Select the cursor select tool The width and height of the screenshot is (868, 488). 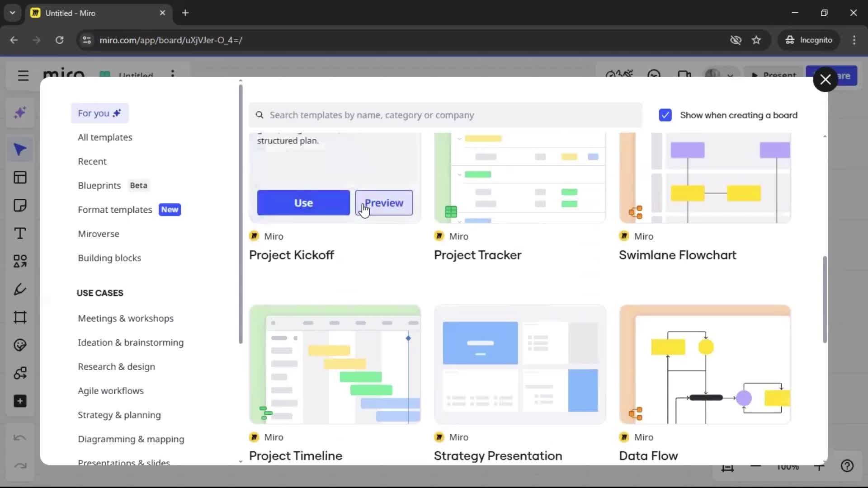coord(20,150)
